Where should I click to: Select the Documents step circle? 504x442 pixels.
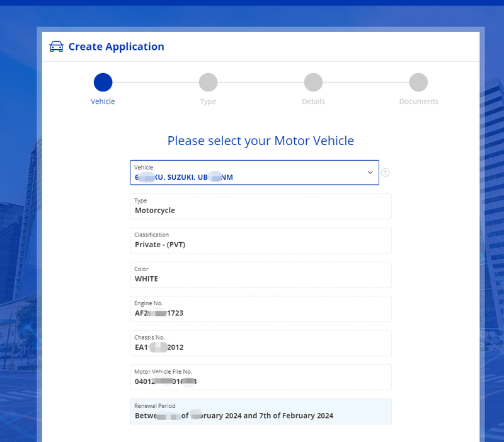pyautogui.click(x=418, y=83)
